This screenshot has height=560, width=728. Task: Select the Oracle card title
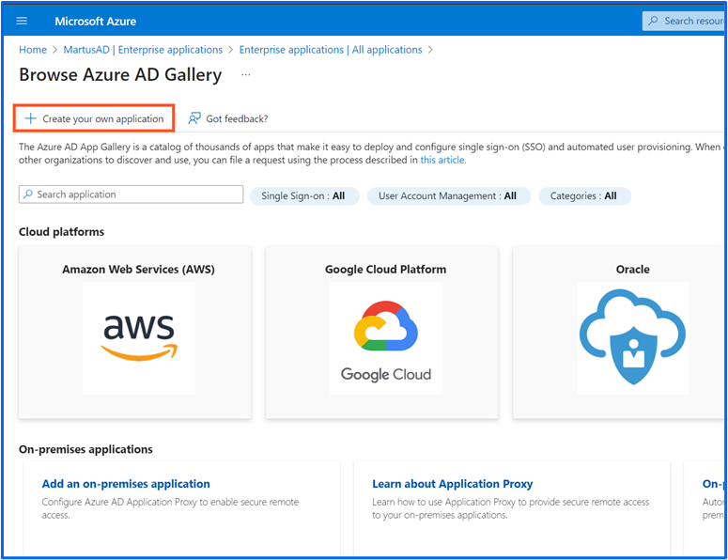click(x=633, y=270)
